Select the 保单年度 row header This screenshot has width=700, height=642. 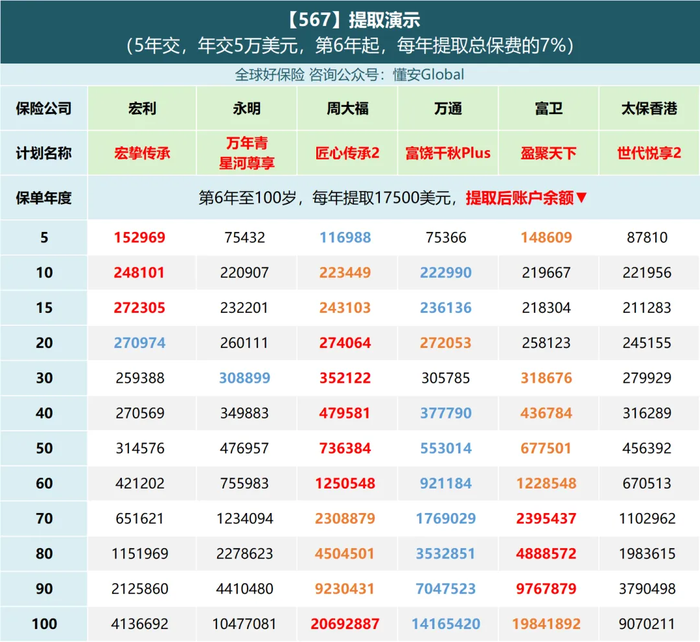point(44,198)
